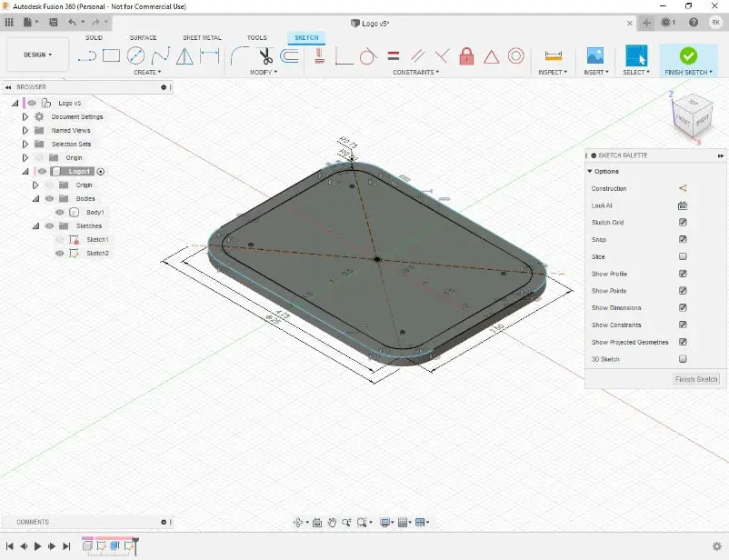The height and width of the screenshot is (560, 729).
Task: Select the 2-Point Rectangle sketch tool
Action: tap(111, 55)
